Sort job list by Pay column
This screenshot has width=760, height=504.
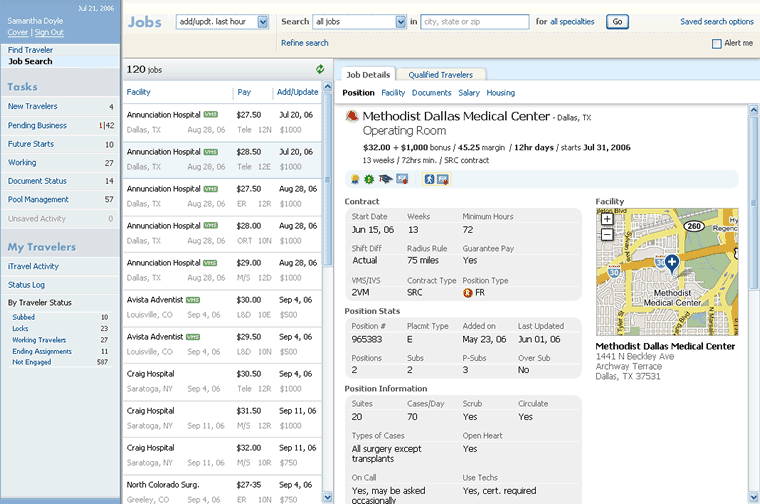click(x=244, y=92)
